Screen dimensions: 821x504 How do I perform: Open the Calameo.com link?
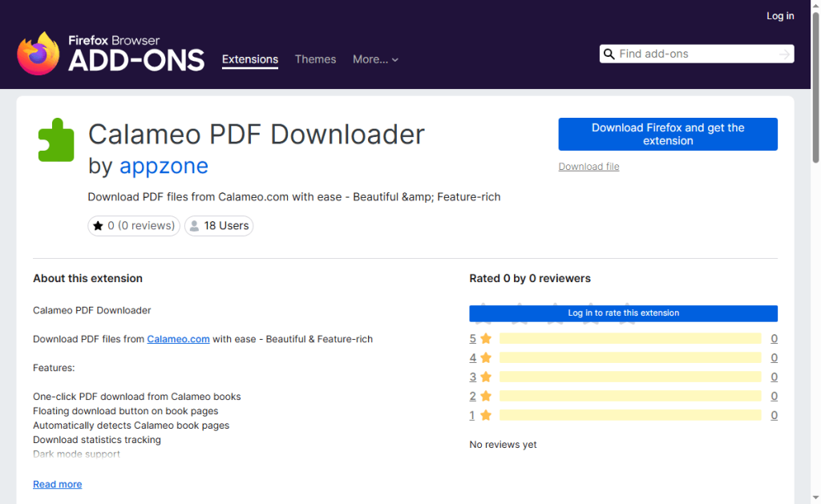pos(178,339)
